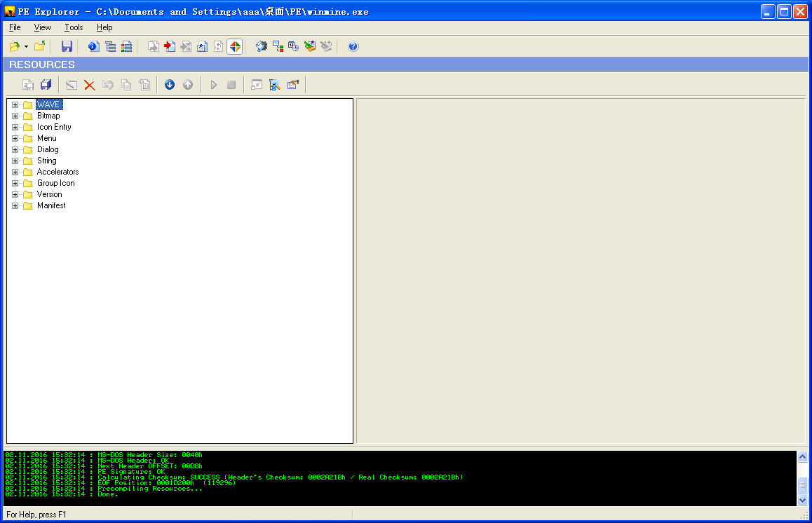This screenshot has width=812, height=523.
Task: Click the Relocations page icon
Action: 219,46
